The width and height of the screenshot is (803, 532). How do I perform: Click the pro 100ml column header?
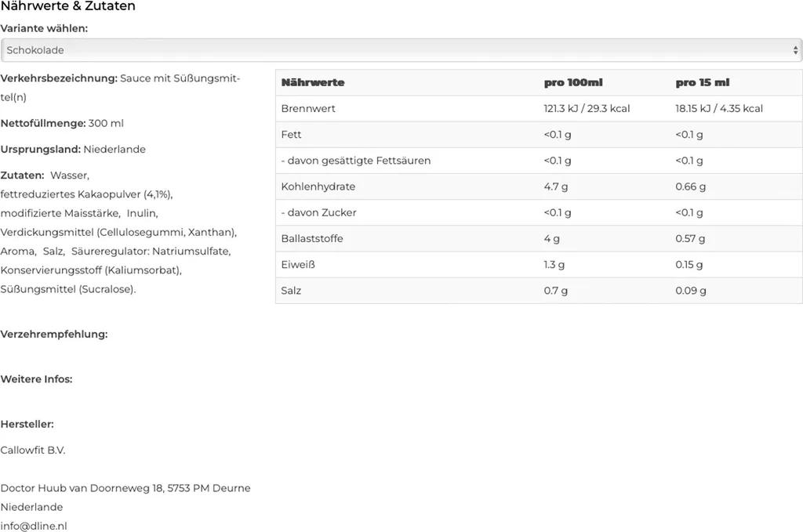coord(573,82)
